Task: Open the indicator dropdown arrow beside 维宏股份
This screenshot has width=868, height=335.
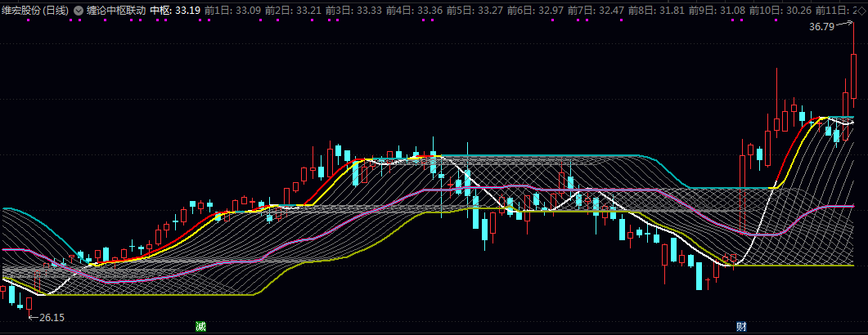Action: (78, 10)
